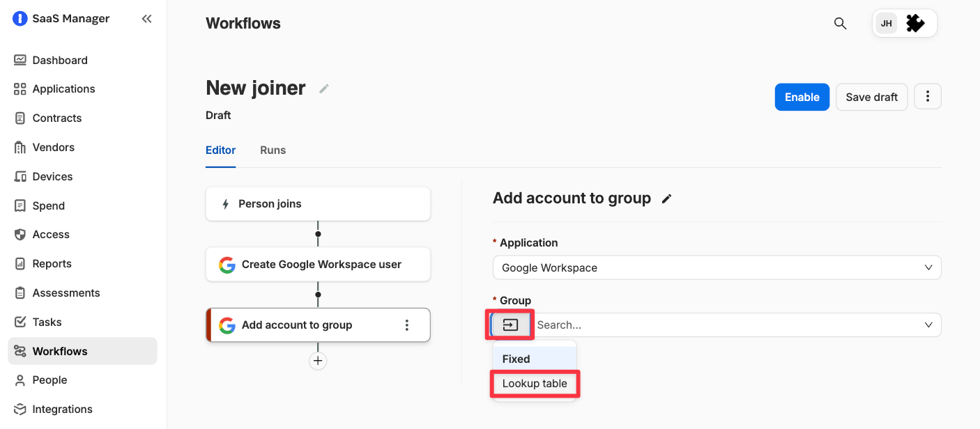This screenshot has width=980, height=429.
Task: Click the SaaS Manager logo icon
Action: [x=20, y=19]
